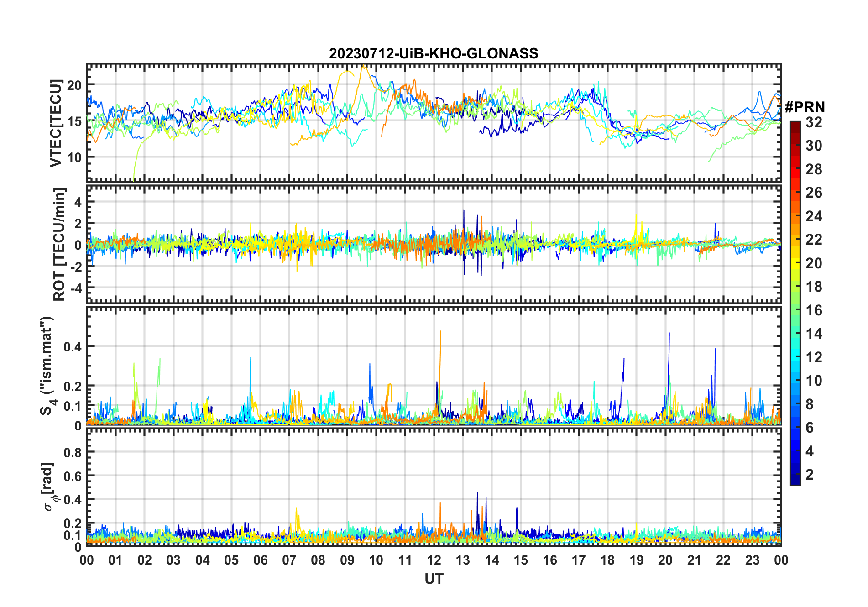Click the UT x-axis label
Viewport: 868px width, 607px height.
point(434,579)
